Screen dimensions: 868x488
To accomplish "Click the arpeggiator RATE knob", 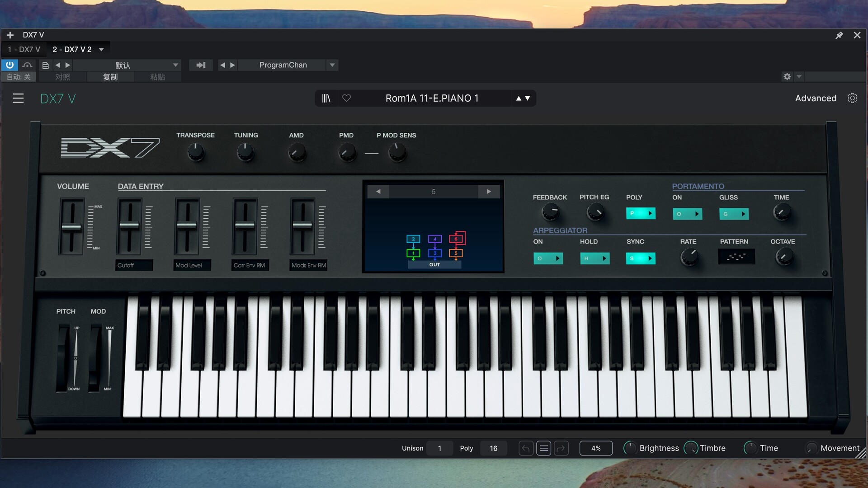I will [x=689, y=257].
